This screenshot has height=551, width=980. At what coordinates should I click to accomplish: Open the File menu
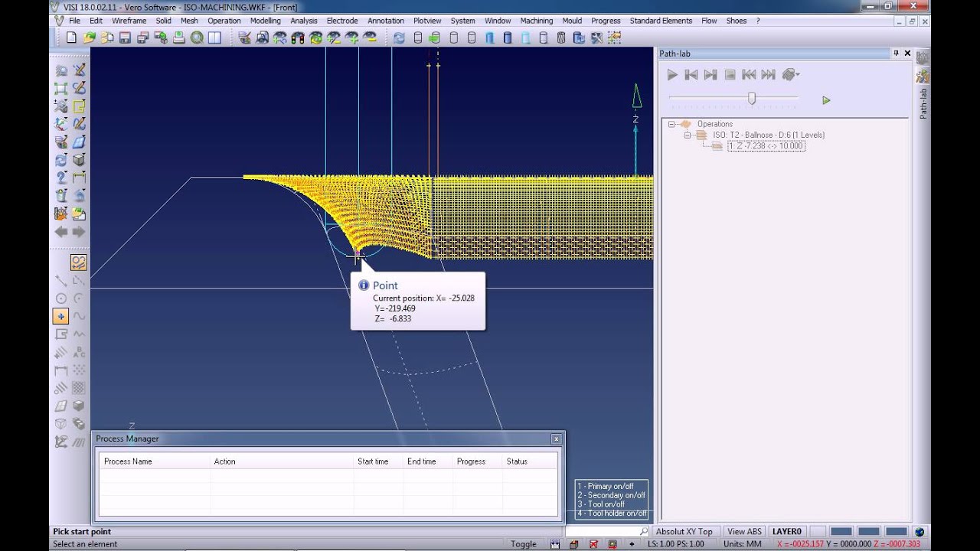click(x=74, y=21)
